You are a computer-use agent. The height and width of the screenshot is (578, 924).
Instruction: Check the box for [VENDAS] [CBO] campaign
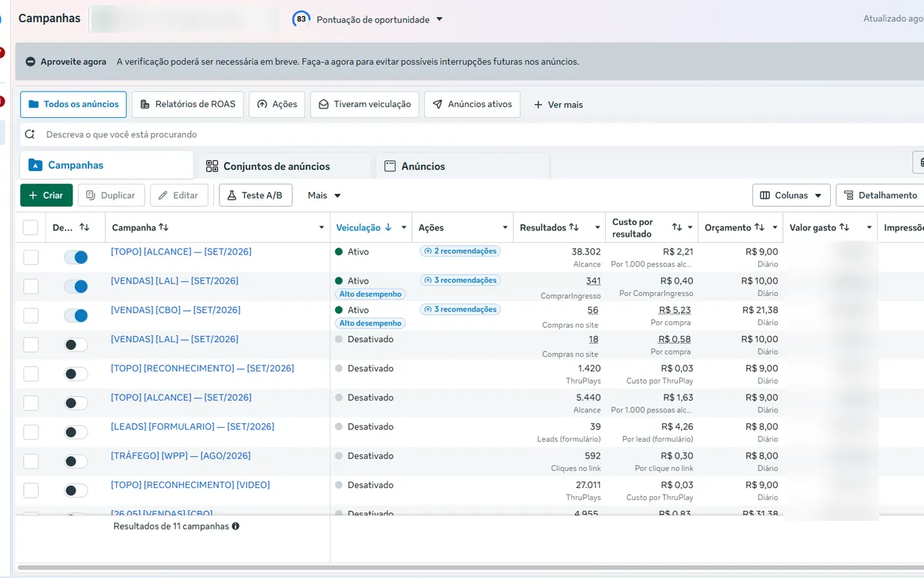pyautogui.click(x=31, y=315)
